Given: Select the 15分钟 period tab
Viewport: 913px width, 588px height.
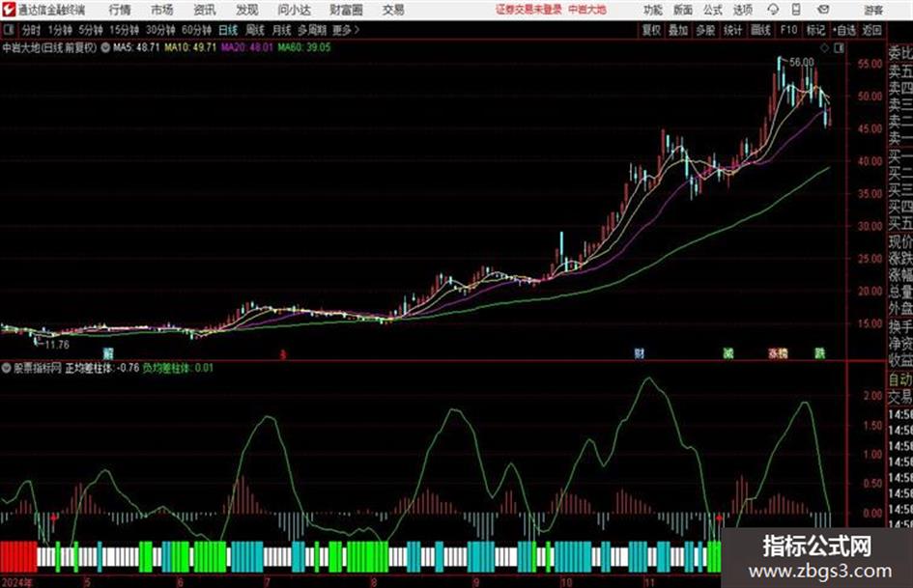Looking at the screenshot, I should 125,30.
